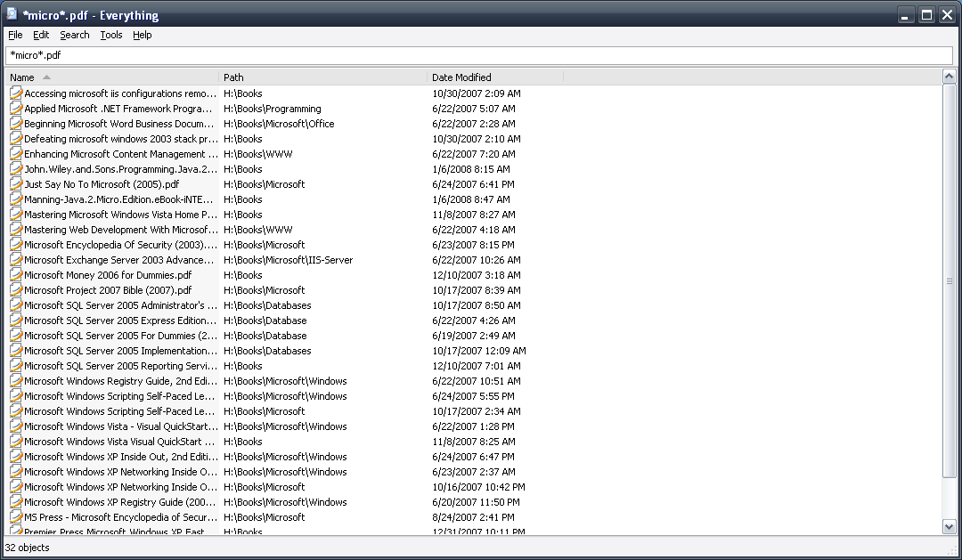Click the PDF icon for Just Say No To Microsoft
962x560 pixels.
pos(16,184)
